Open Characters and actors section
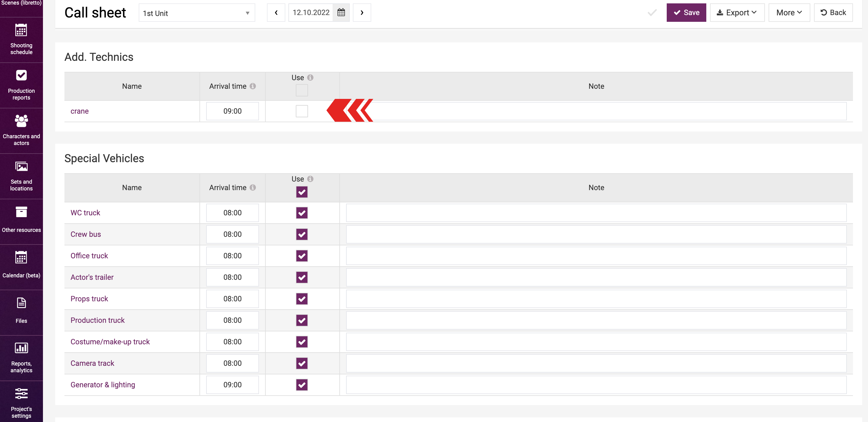The height and width of the screenshot is (422, 868). (x=21, y=131)
